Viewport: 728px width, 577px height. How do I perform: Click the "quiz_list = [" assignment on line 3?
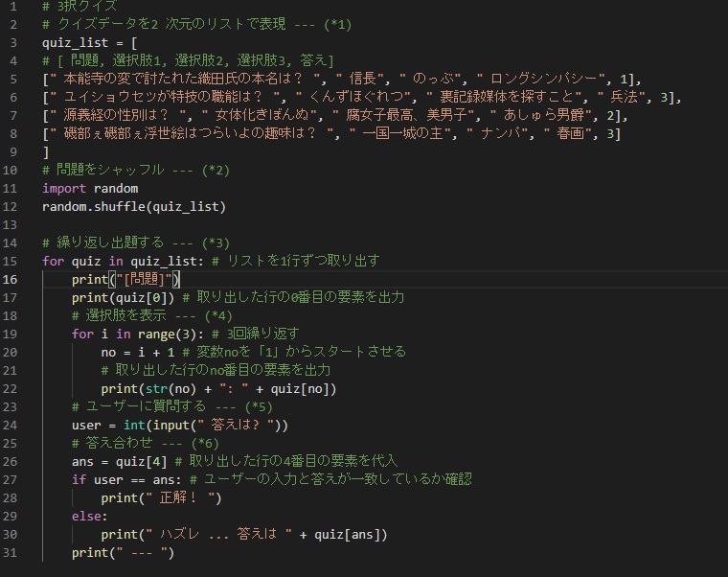click(90, 43)
